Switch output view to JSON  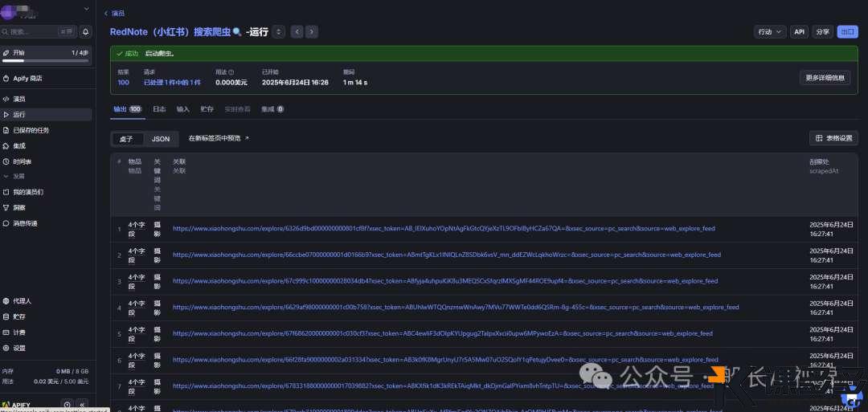point(161,139)
